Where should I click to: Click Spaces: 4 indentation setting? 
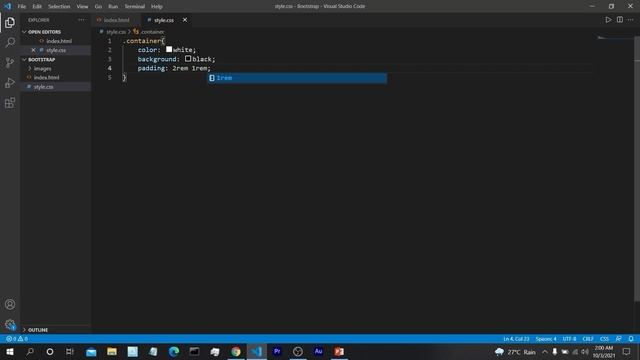coord(546,339)
